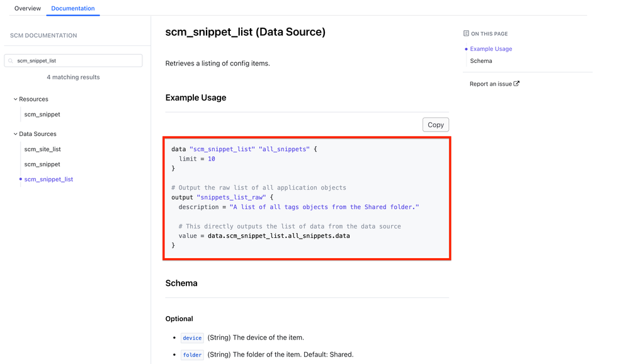Click the Example Usage heading
This screenshot has width=629, height=364.
pyautogui.click(x=196, y=98)
